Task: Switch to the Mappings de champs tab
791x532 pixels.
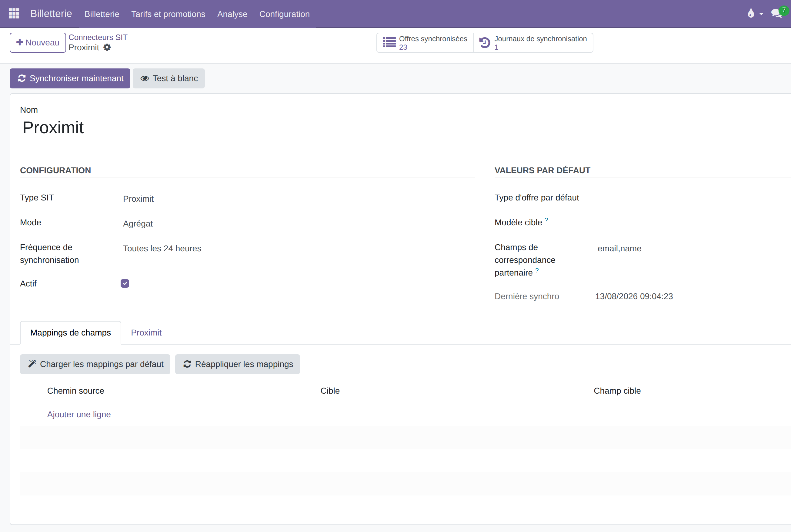Action: (71, 332)
